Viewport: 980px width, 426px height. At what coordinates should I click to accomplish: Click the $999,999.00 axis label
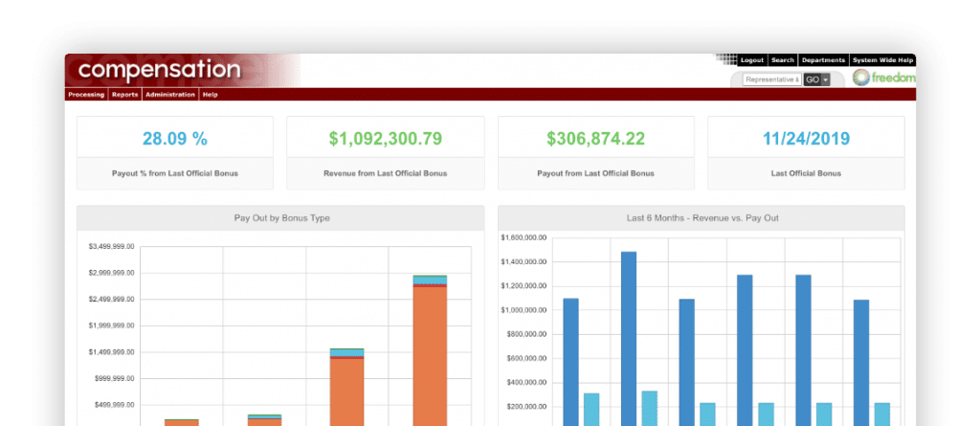pyautogui.click(x=113, y=378)
